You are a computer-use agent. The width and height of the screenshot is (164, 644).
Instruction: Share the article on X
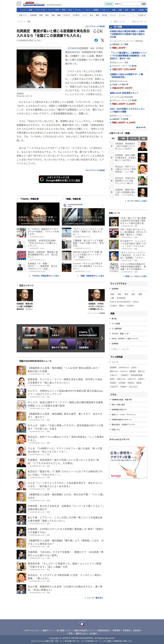pos(102,40)
